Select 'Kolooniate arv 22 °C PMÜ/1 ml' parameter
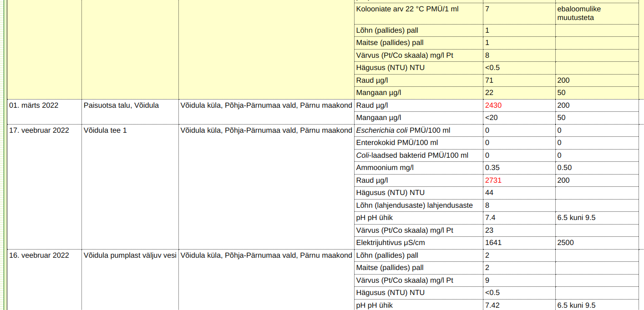 419,13
